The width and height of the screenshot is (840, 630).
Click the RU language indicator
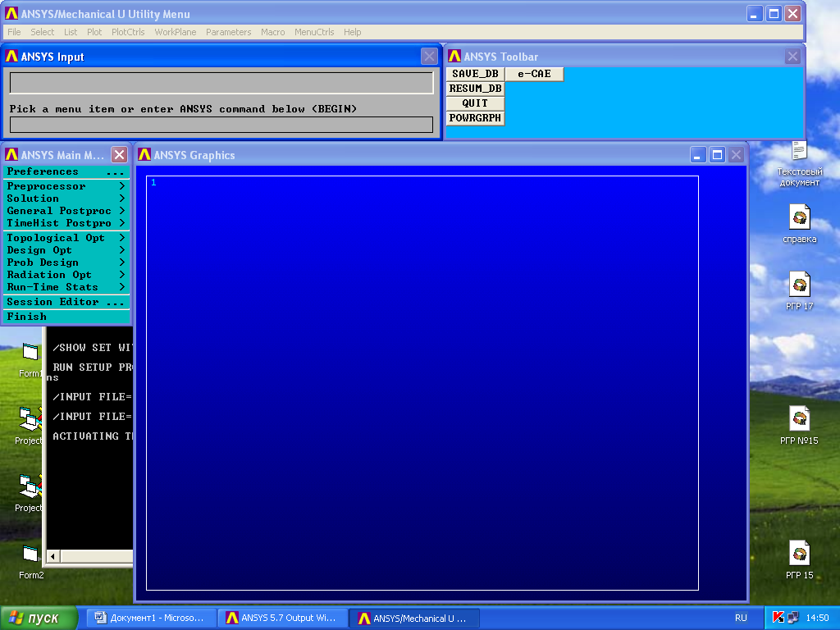[x=741, y=618]
